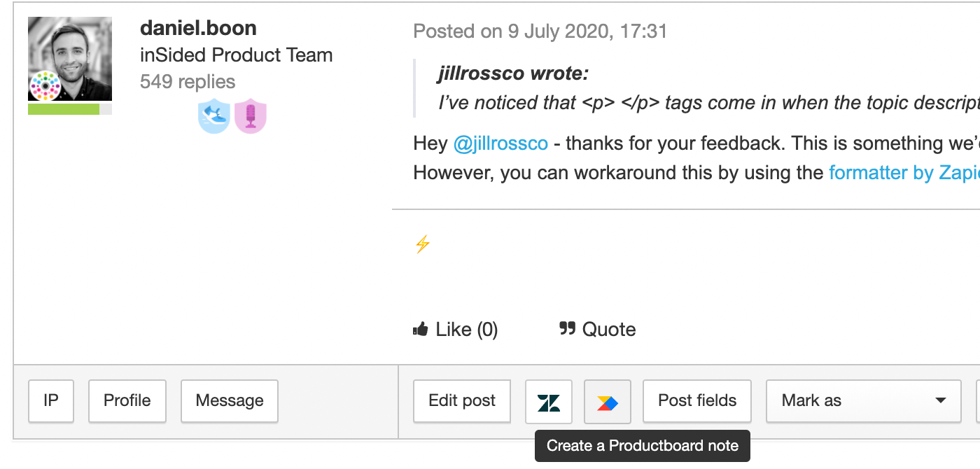Image resolution: width=980 pixels, height=469 pixels.
Task: Click the yellow lightning bolt icon
Action: pos(422,244)
